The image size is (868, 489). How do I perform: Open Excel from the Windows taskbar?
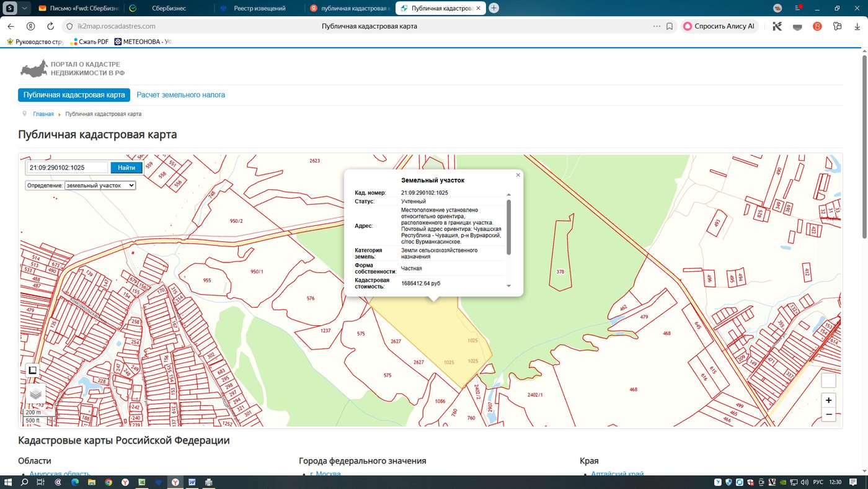[x=141, y=482]
